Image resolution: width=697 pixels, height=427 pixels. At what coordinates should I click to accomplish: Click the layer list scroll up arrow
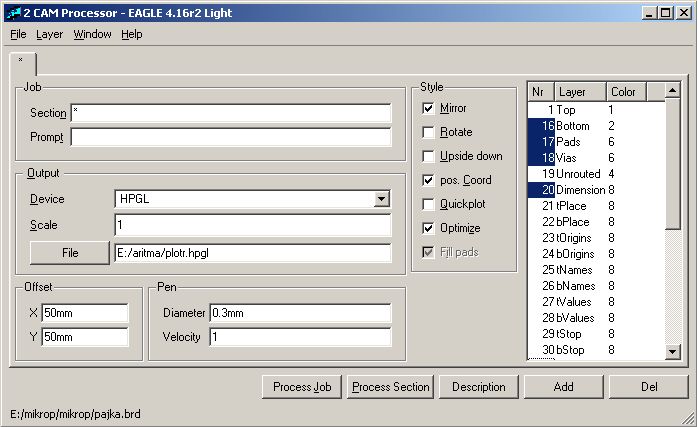pos(673,91)
